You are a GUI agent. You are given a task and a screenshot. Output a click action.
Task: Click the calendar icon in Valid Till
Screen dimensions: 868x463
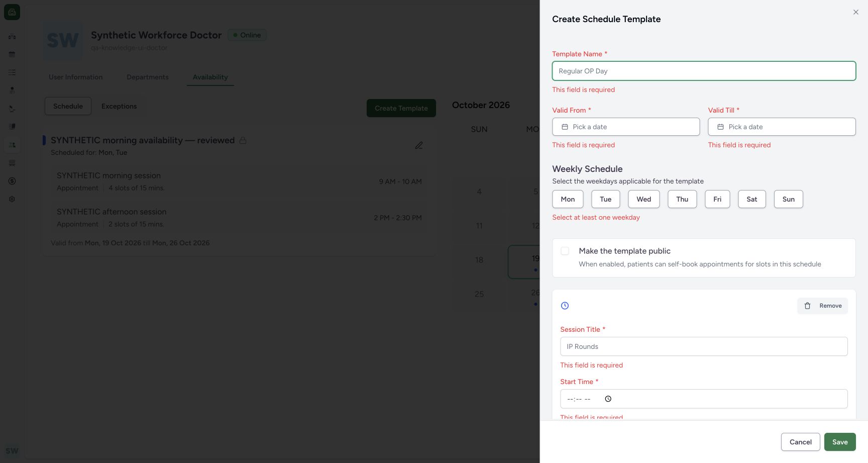(x=720, y=127)
